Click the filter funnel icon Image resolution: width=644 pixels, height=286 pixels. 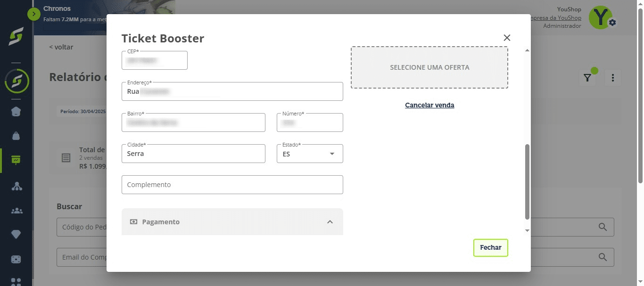point(587,78)
